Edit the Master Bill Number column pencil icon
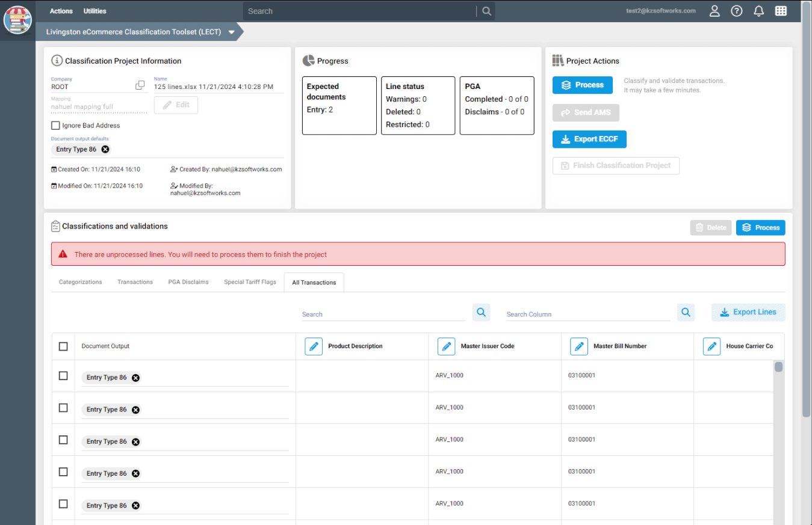 tap(578, 346)
